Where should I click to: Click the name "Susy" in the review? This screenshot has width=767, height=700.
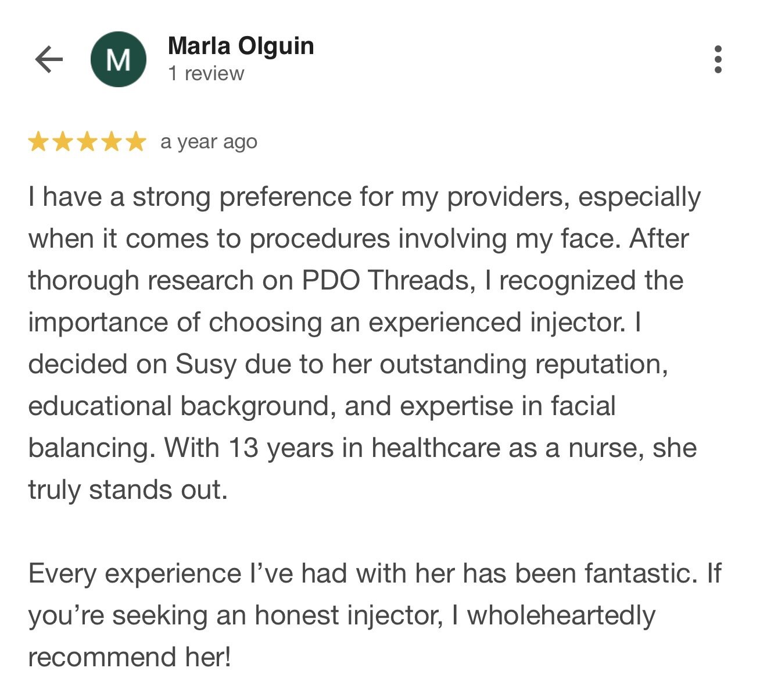tap(206, 365)
